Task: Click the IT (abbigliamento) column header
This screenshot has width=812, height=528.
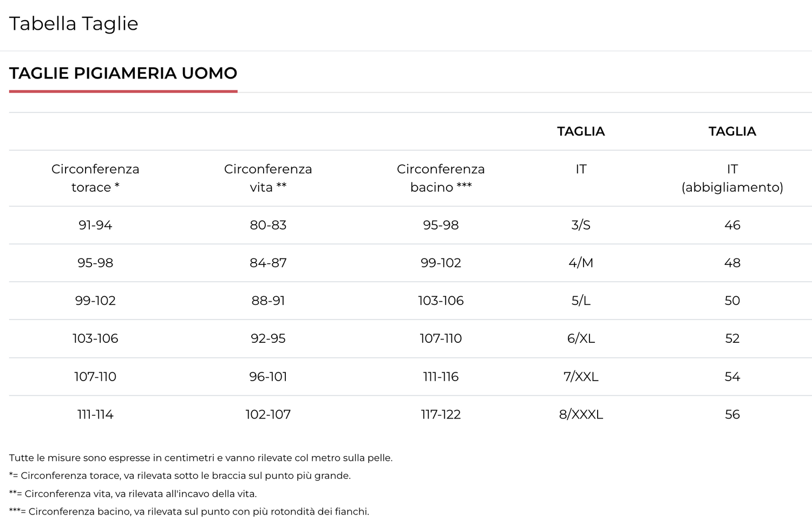Action: (x=732, y=178)
